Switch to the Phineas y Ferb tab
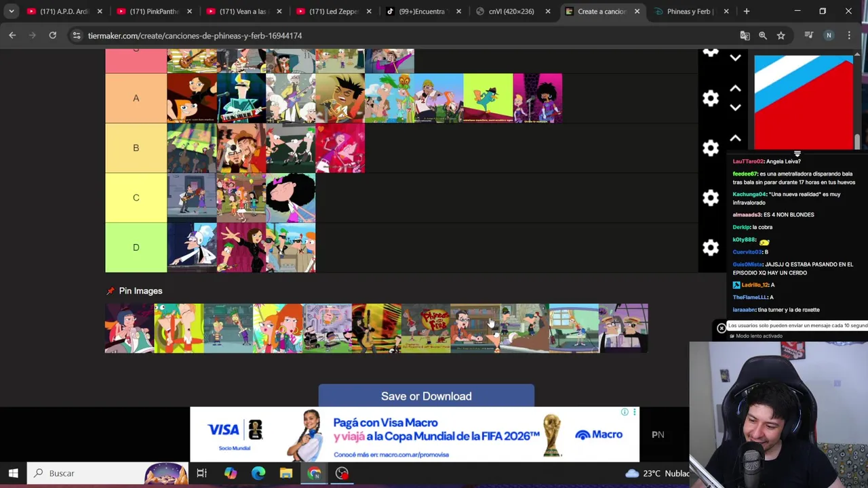This screenshot has height=488, width=868. click(691, 12)
